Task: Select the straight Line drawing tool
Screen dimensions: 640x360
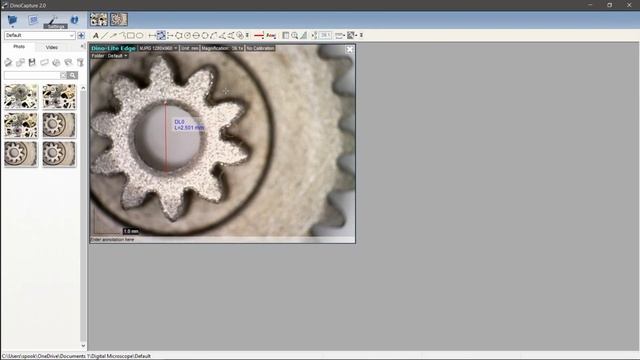Action: pos(104,36)
